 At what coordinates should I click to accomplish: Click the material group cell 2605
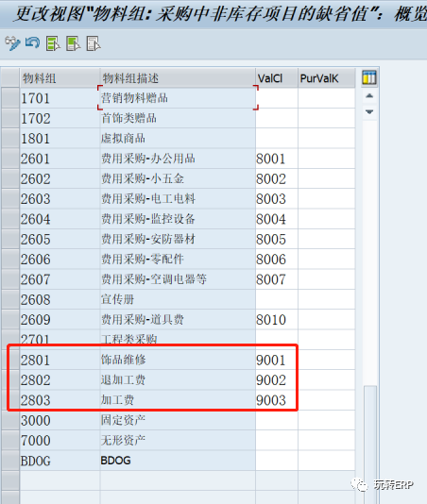60,239
